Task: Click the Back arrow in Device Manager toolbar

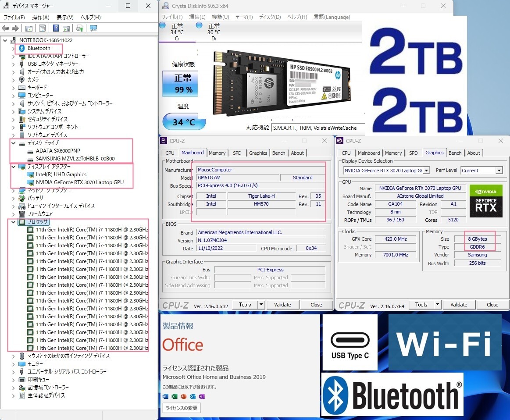Action: 5,28
